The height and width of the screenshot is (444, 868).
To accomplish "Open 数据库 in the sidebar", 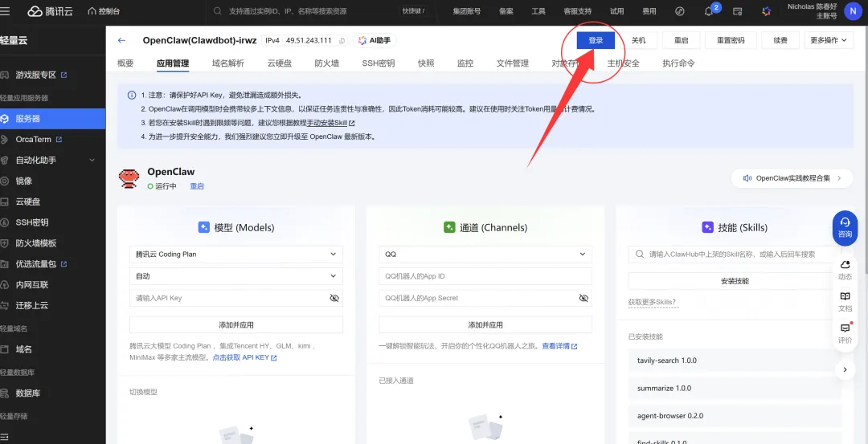I will point(27,393).
